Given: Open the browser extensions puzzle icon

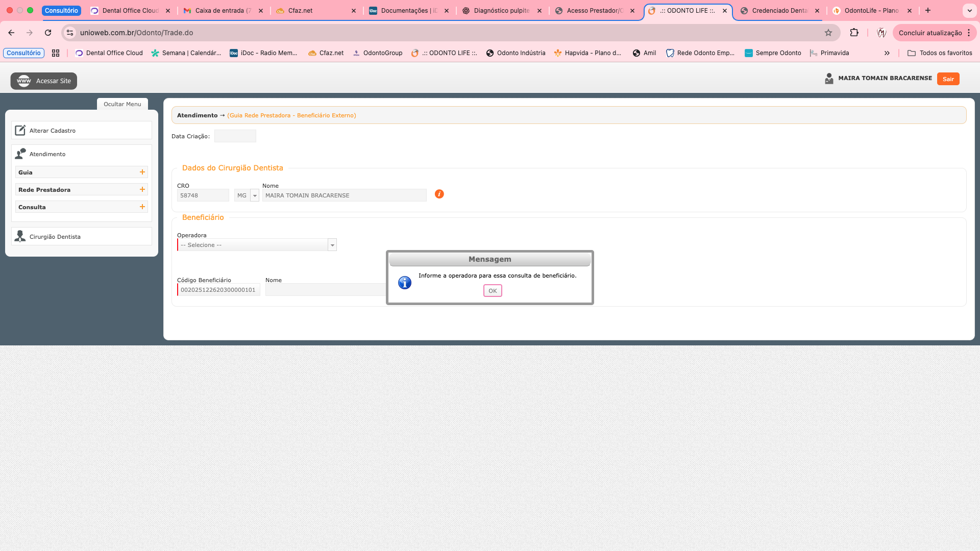Looking at the screenshot, I should click(x=854, y=33).
